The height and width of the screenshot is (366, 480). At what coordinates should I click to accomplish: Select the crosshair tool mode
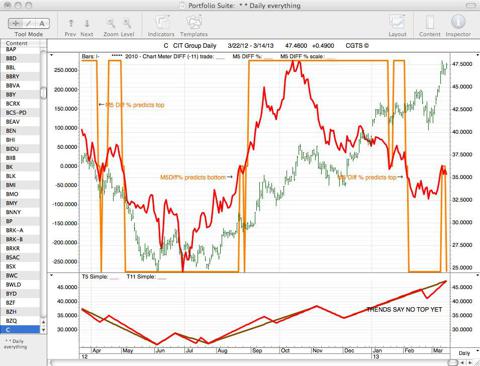[15, 23]
